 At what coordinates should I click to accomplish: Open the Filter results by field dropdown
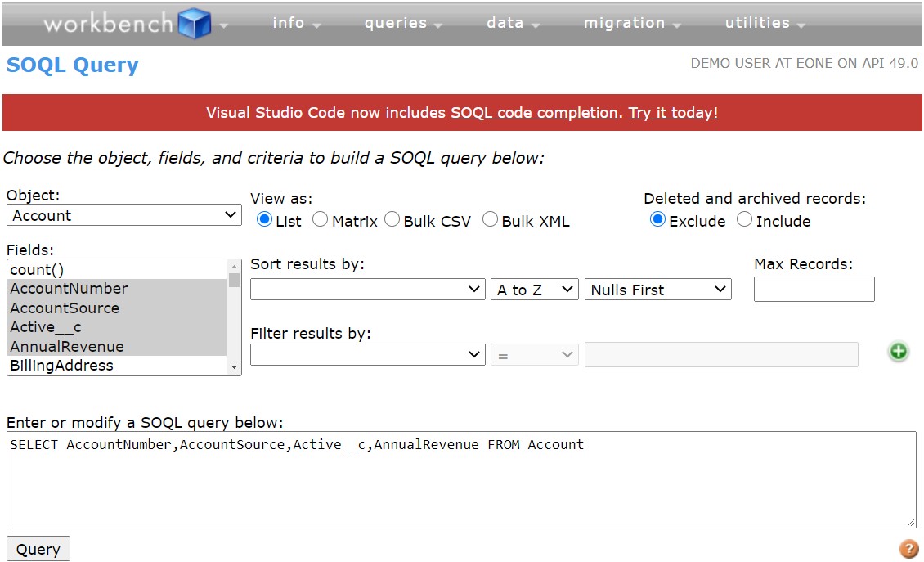368,355
